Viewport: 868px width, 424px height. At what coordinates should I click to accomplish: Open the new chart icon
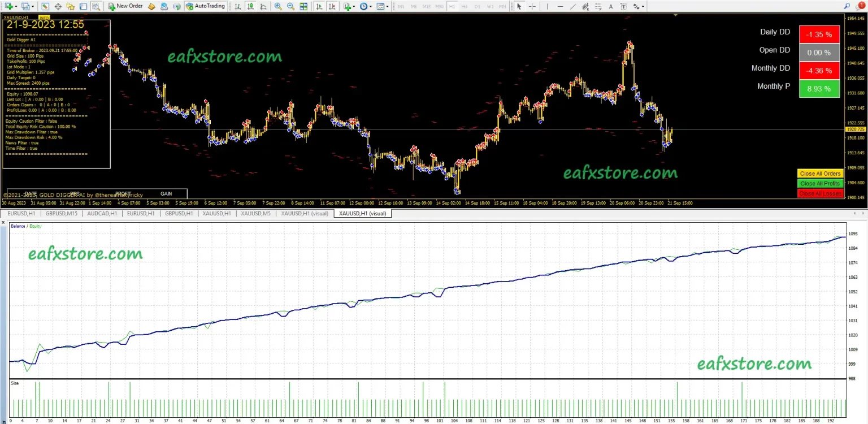click(x=8, y=6)
